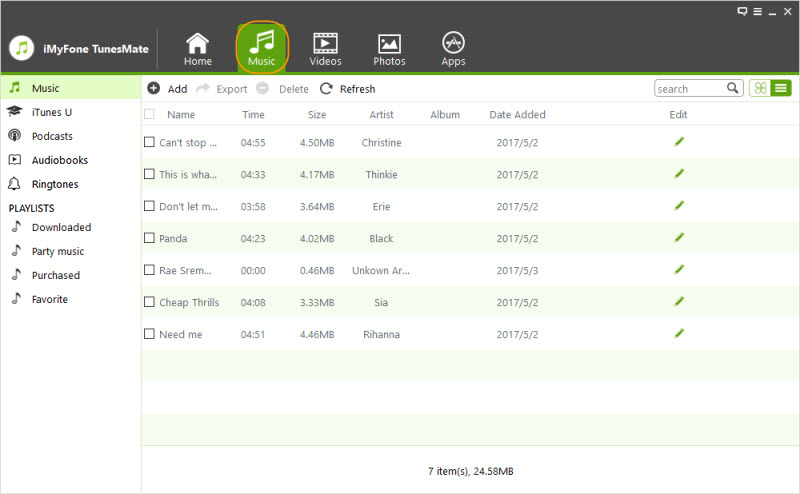Select the artist cell 'Rihanna'
800x494 pixels.
(x=381, y=334)
